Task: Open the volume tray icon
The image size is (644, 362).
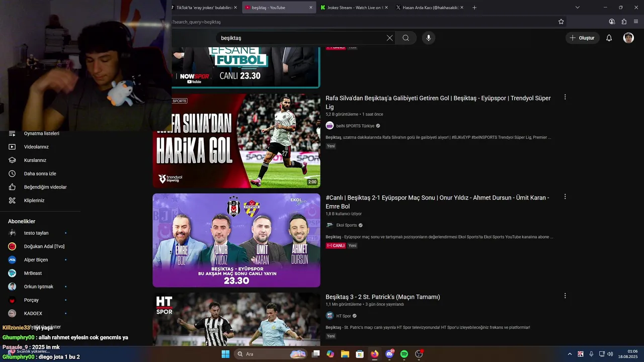Action: point(610,354)
